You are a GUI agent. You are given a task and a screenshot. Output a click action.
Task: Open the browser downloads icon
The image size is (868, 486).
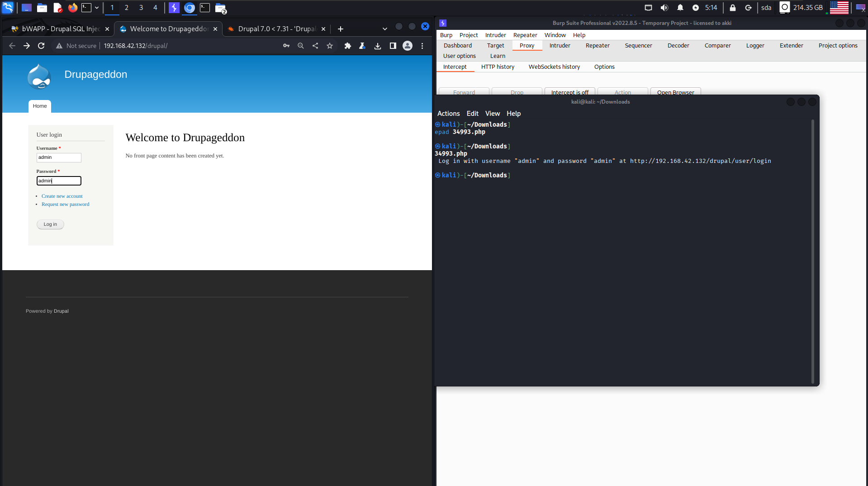378,46
